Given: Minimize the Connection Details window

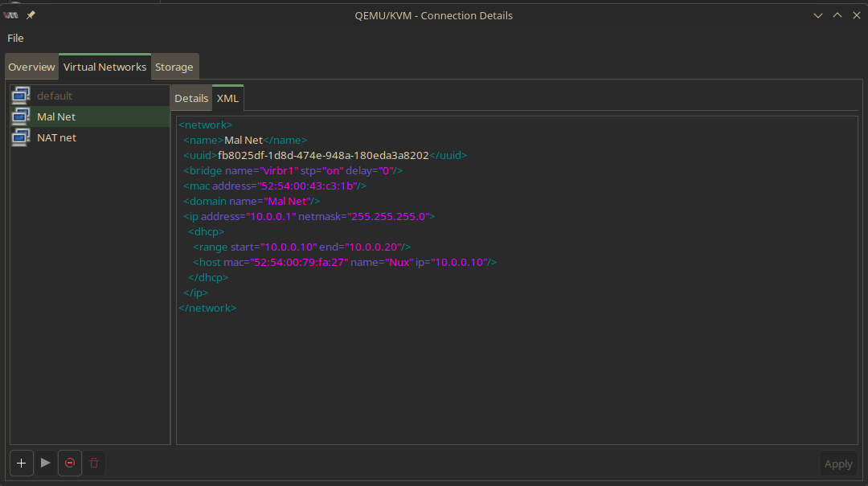Looking at the screenshot, I should (817, 15).
